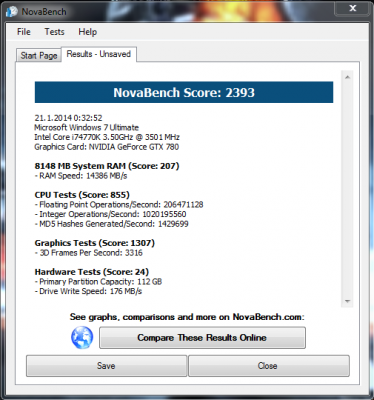The height and width of the screenshot is (400, 374).
Task: Open the Help menu
Action: pos(88,32)
